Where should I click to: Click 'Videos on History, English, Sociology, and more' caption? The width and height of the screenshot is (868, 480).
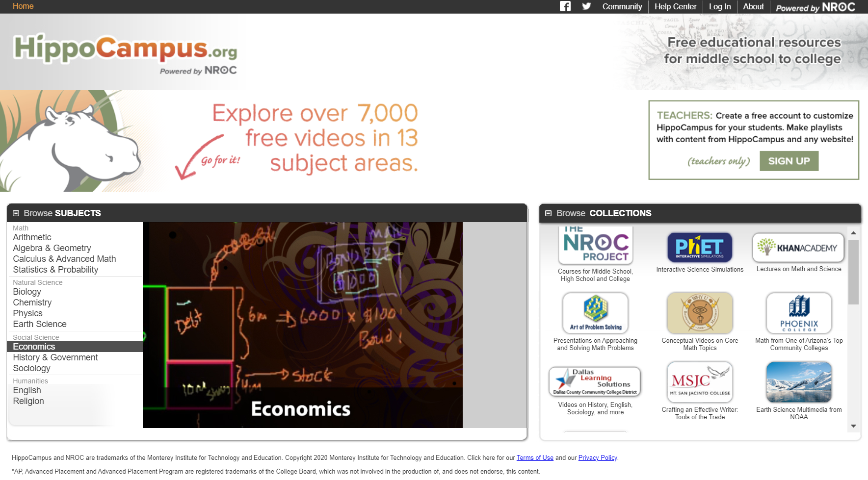(595, 408)
